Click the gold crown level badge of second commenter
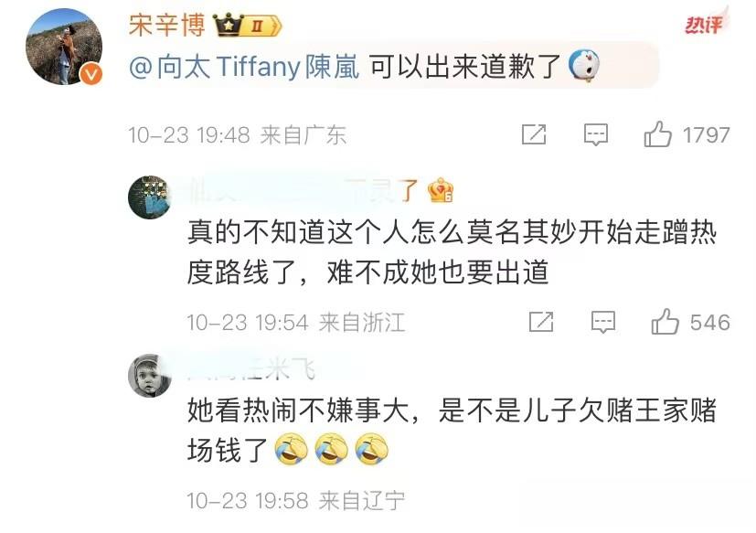Screen dimensions: 756x533 pyautogui.click(x=441, y=190)
